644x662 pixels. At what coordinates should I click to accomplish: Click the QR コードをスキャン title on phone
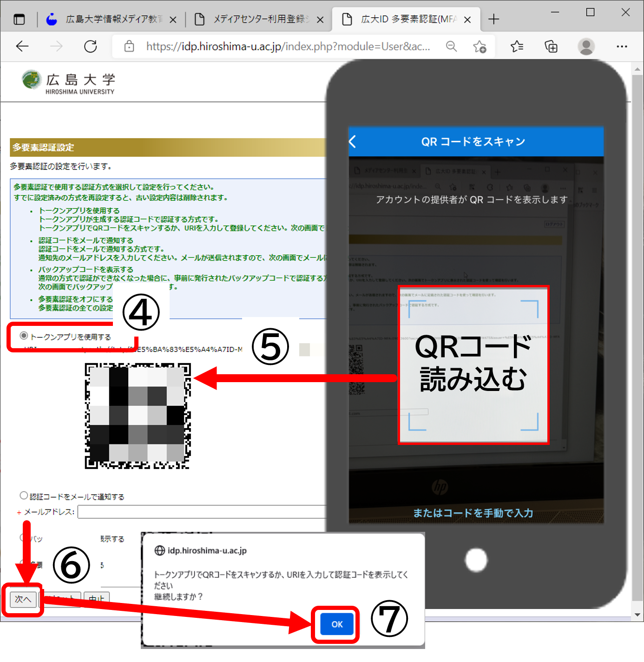point(473,142)
